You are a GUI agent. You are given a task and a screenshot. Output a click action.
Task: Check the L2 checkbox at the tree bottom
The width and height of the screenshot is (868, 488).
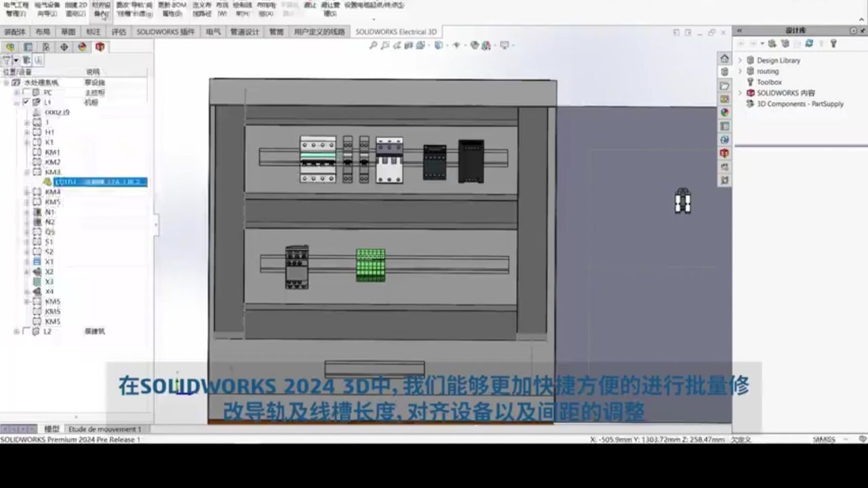[26, 331]
